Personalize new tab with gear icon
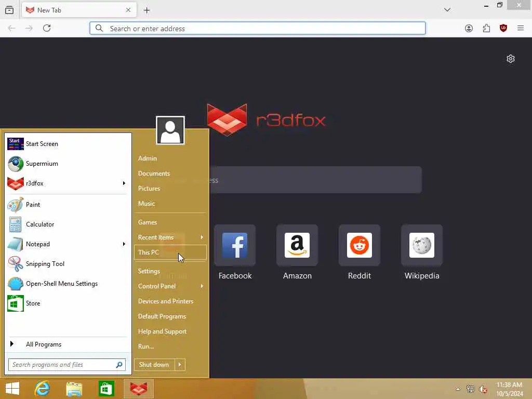Screen dimensions: 532x399 (511, 59)
